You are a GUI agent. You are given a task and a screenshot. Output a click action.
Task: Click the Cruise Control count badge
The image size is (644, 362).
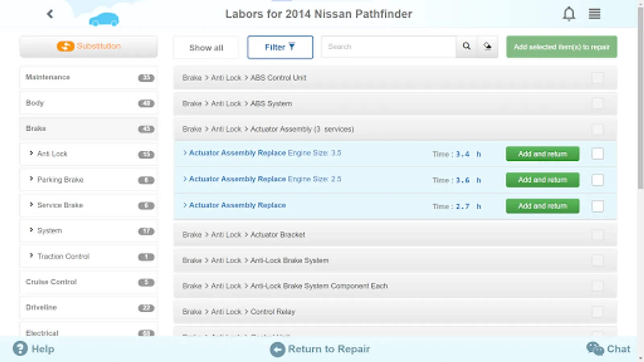[146, 282]
